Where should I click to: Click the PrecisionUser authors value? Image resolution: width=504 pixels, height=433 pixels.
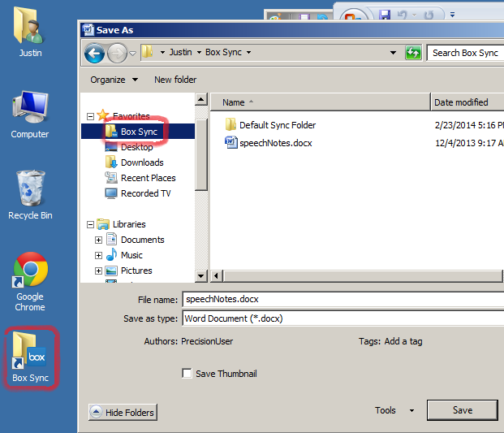click(x=207, y=341)
